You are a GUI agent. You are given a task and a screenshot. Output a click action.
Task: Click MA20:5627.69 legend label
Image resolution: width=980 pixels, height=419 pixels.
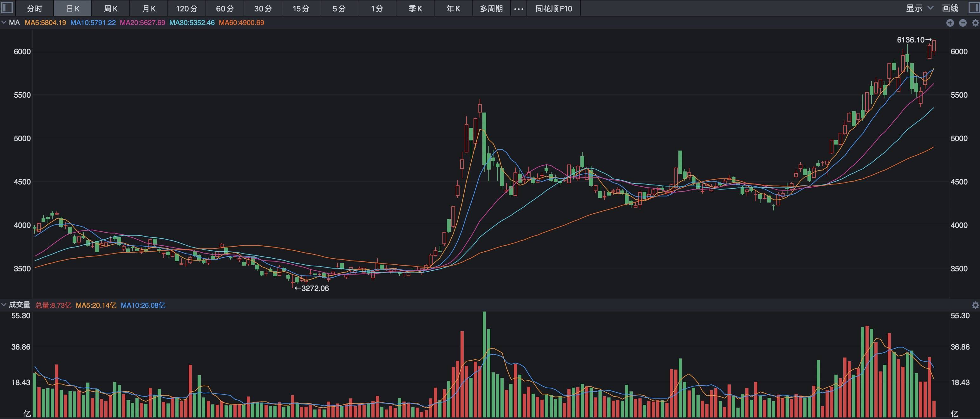(x=142, y=23)
